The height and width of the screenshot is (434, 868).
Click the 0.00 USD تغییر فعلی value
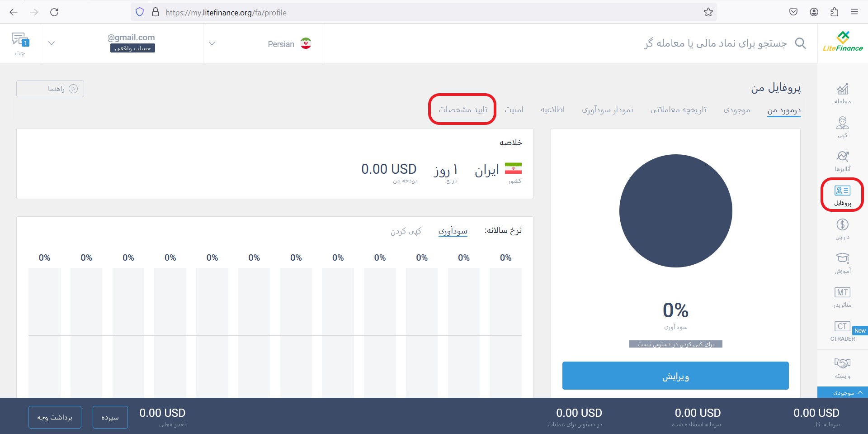(x=162, y=413)
